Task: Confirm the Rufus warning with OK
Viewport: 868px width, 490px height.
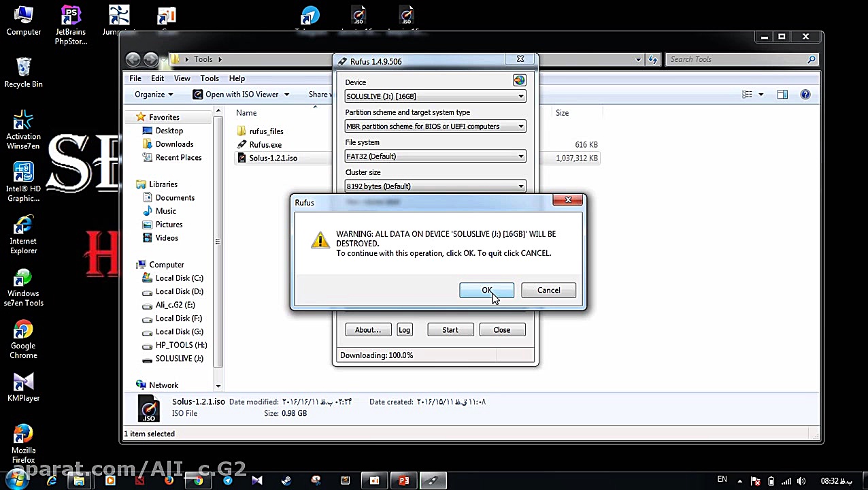Action: click(x=486, y=291)
